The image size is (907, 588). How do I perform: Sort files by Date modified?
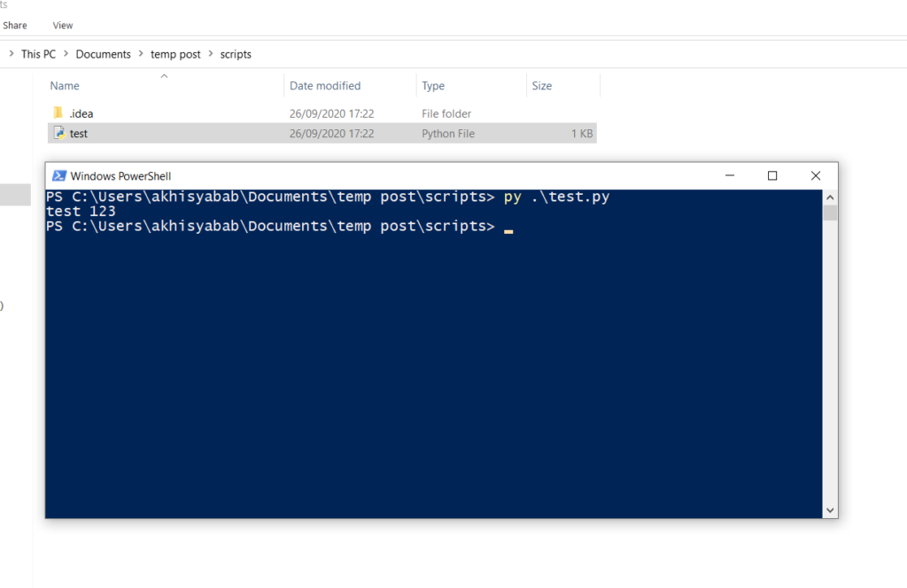[x=325, y=85]
